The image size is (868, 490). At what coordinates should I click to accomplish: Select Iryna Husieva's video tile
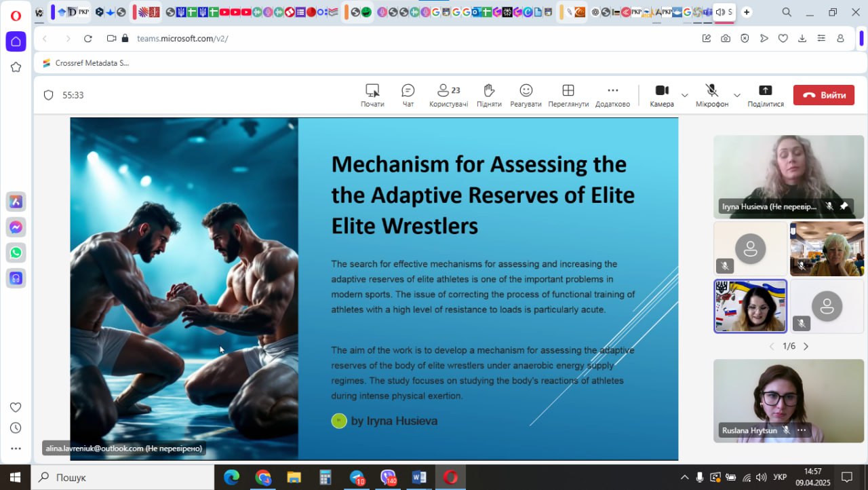click(x=789, y=176)
